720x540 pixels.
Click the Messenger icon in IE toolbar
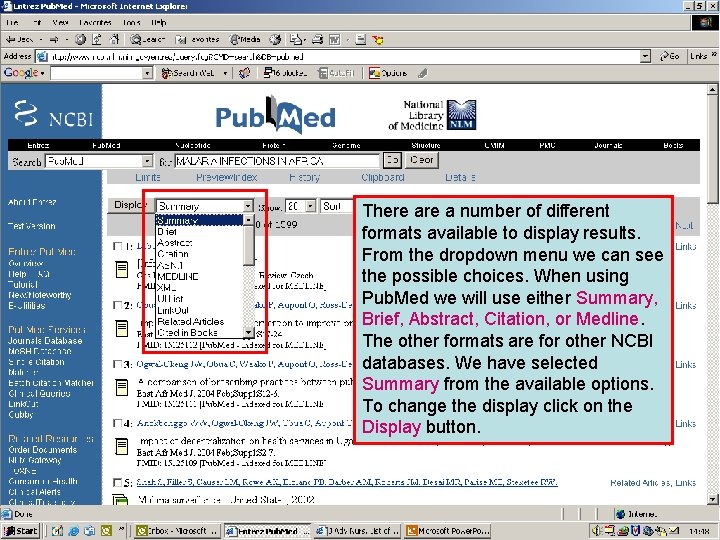[x=378, y=40]
